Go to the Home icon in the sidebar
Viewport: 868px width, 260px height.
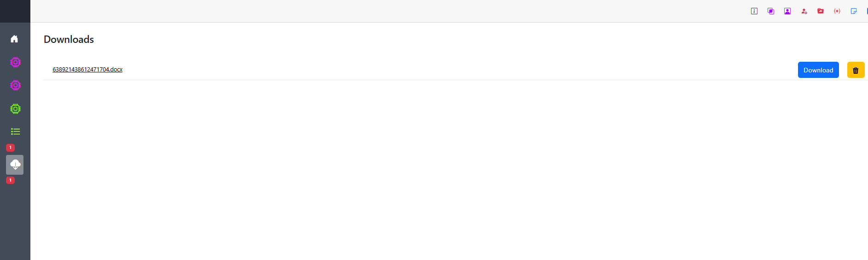coord(14,39)
